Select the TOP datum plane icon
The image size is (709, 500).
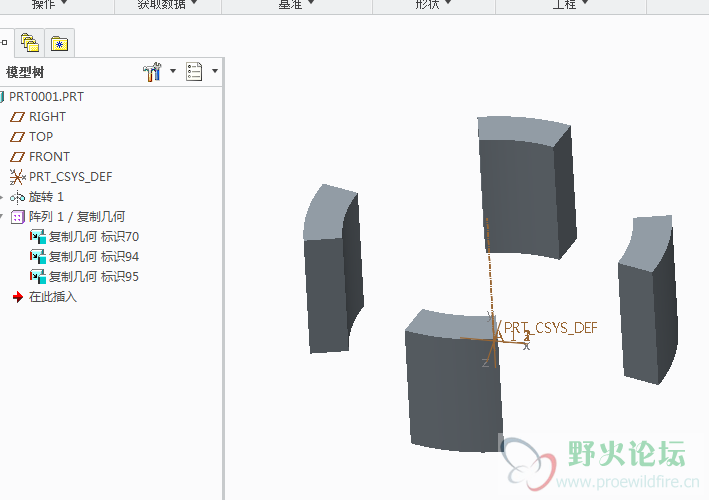click(17, 137)
